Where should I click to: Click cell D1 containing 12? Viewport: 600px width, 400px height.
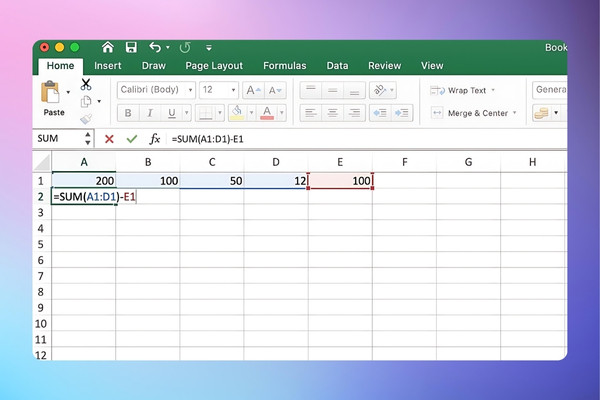[x=276, y=181]
